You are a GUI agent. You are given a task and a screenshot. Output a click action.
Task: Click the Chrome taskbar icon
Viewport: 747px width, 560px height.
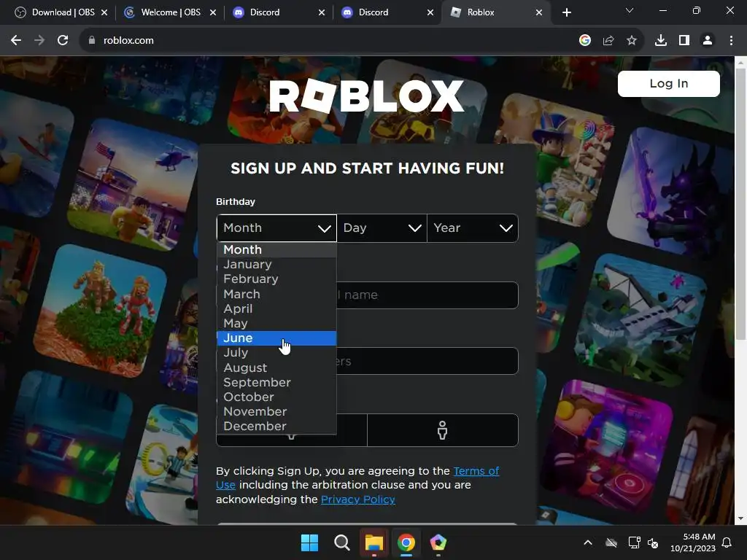pyautogui.click(x=406, y=542)
